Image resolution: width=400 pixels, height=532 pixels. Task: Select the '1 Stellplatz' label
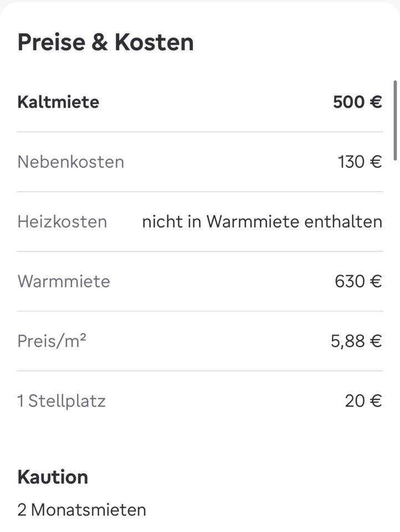pos(61,401)
